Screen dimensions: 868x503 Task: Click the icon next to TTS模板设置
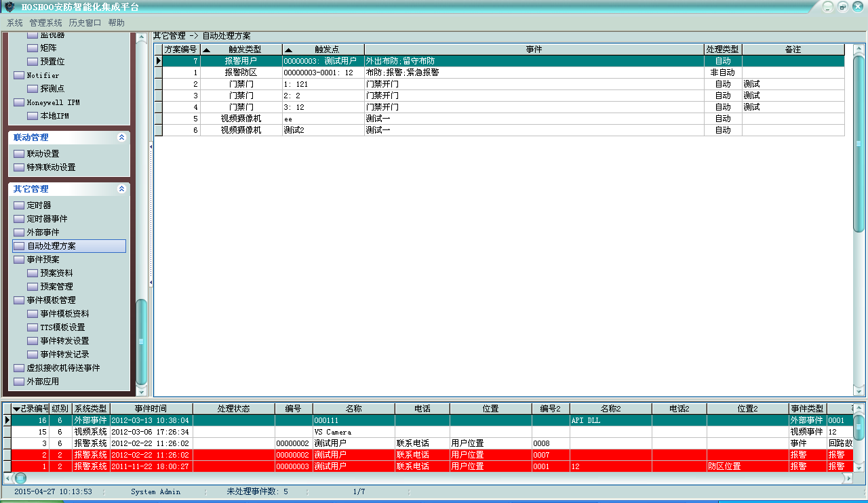point(33,327)
